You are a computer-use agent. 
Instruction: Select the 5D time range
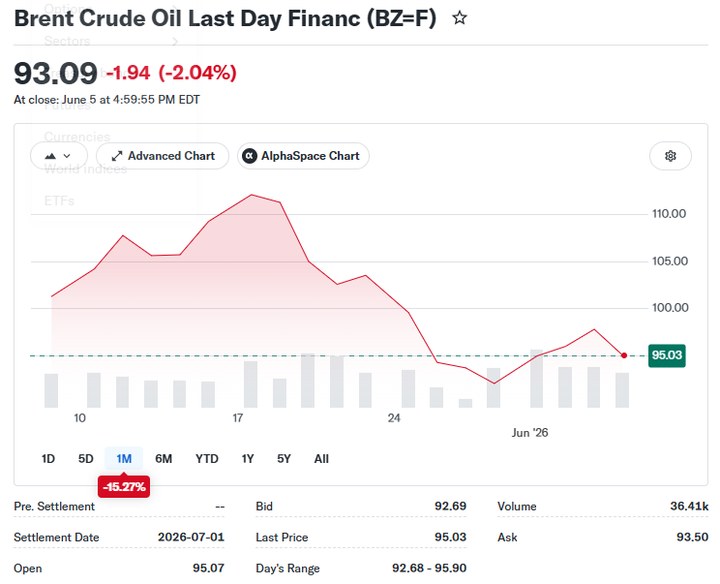click(85, 459)
